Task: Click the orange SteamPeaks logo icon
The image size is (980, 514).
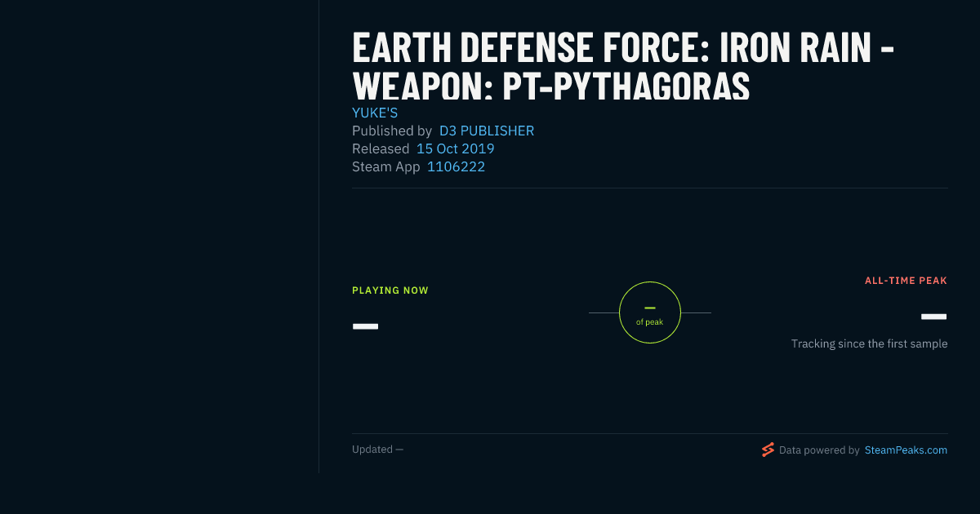Action: [x=768, y=450]
